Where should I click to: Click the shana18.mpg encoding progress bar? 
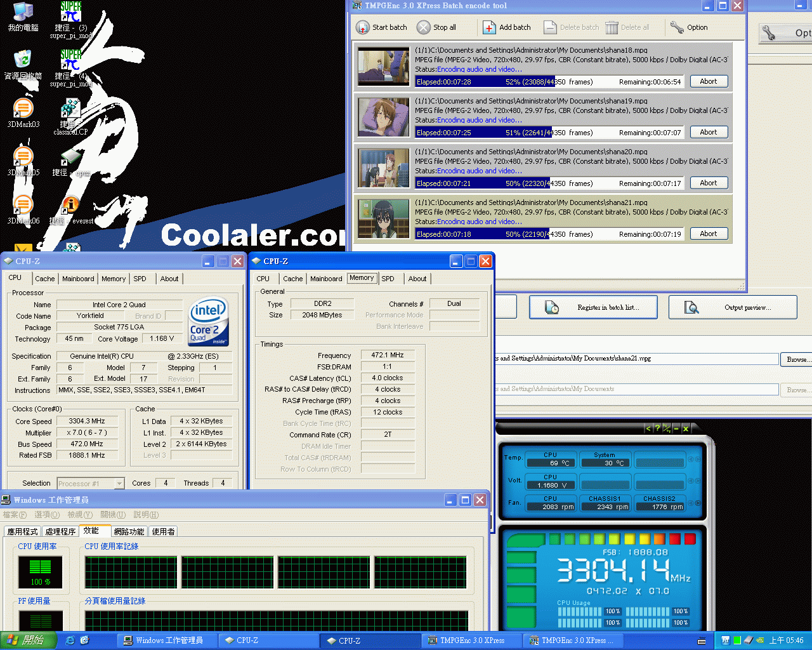tap(549, 82)
